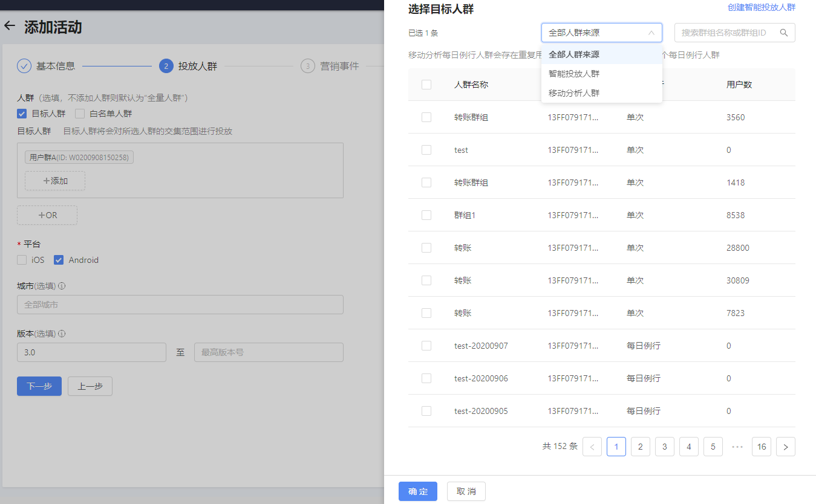
Task: Check the 转账 row with 30809 users
Action: (x=426, y=280)
